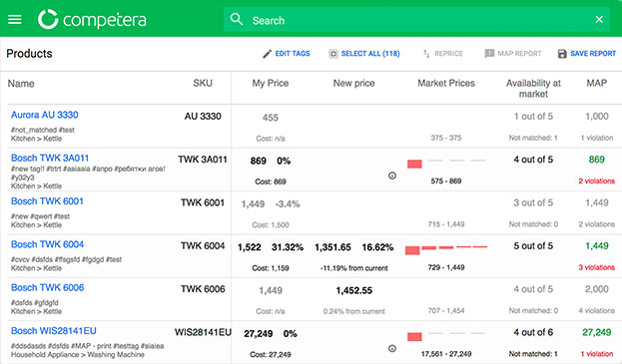Open the Aurora AU 3330 product link
Image resolution: width=622 pixels, height=364 pixels.
44,115
